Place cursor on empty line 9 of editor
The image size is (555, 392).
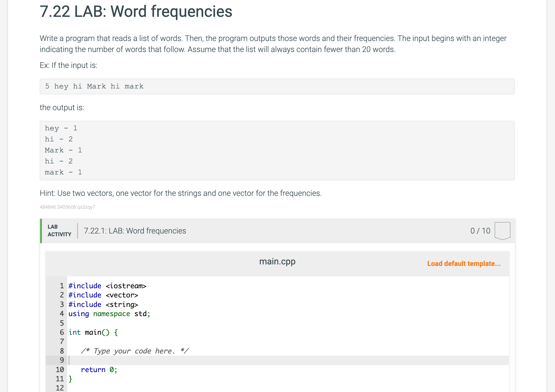pos(184,360)
